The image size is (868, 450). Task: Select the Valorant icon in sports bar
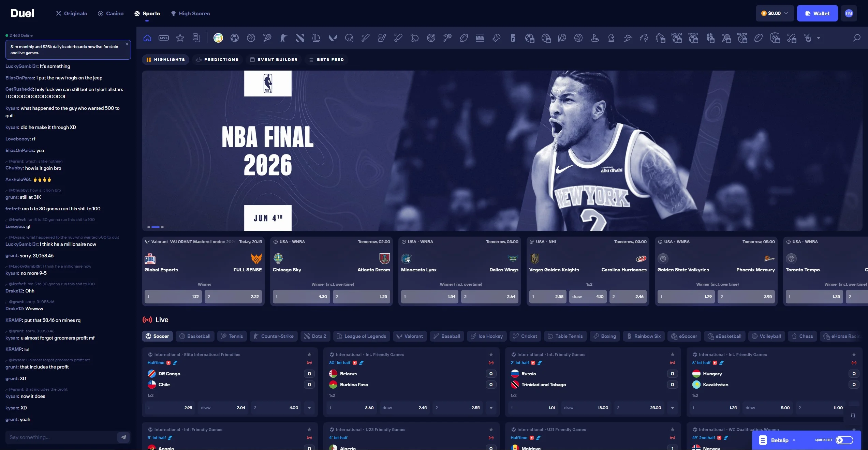click(333, 38)
